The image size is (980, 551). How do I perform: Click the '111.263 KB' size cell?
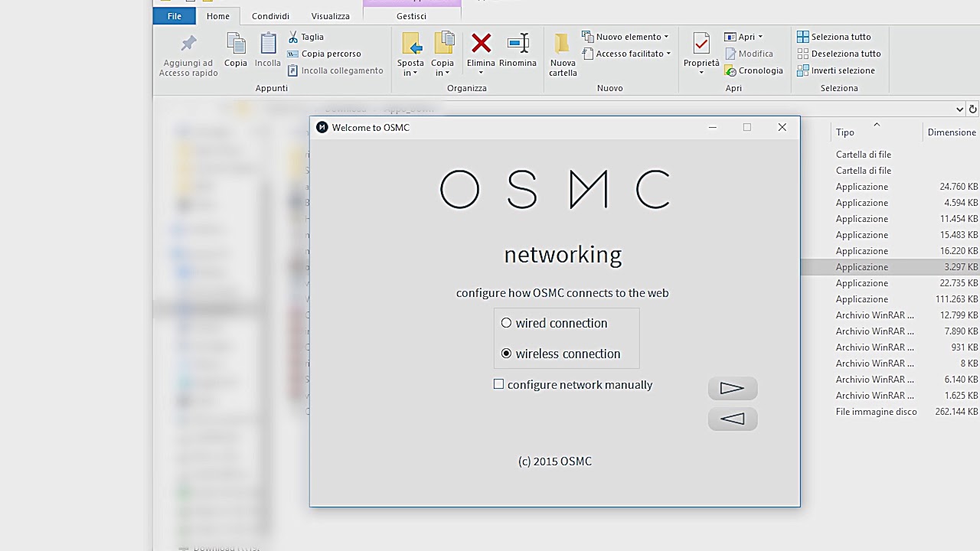pyautogui.click(x=957, y=299)
